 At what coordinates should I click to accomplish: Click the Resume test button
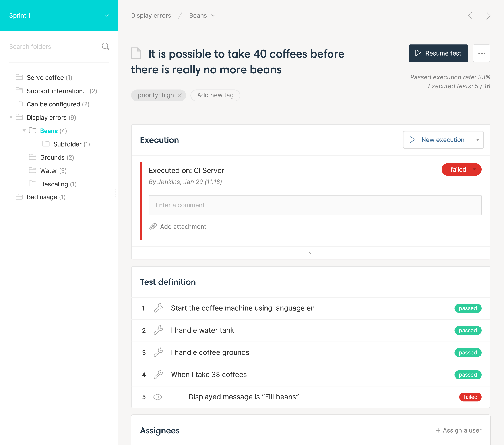tap(438, 53)
